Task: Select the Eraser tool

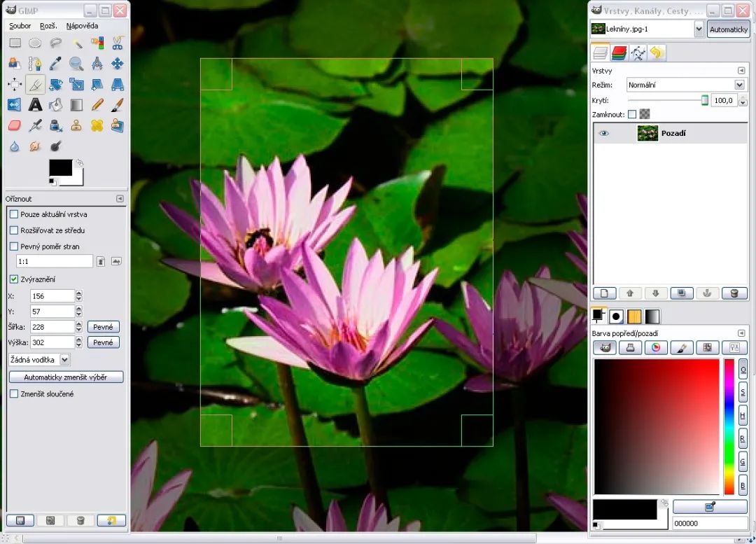Action: (x=14, y=125)
